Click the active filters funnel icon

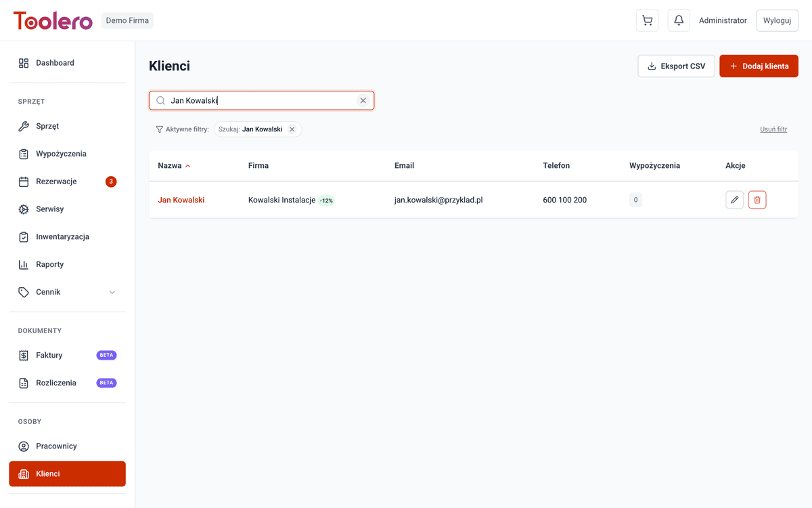pyautogui.click(x=160, y=129)
